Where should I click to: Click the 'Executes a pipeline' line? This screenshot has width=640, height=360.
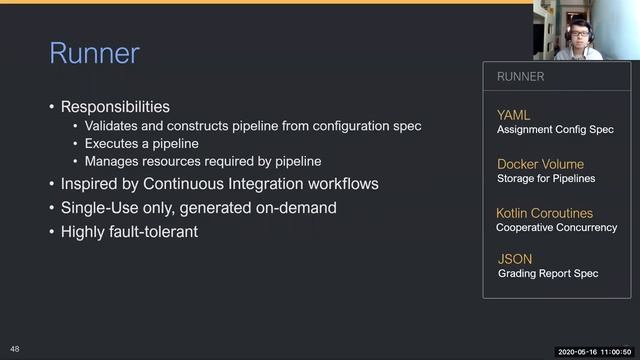tap(142, 144)
